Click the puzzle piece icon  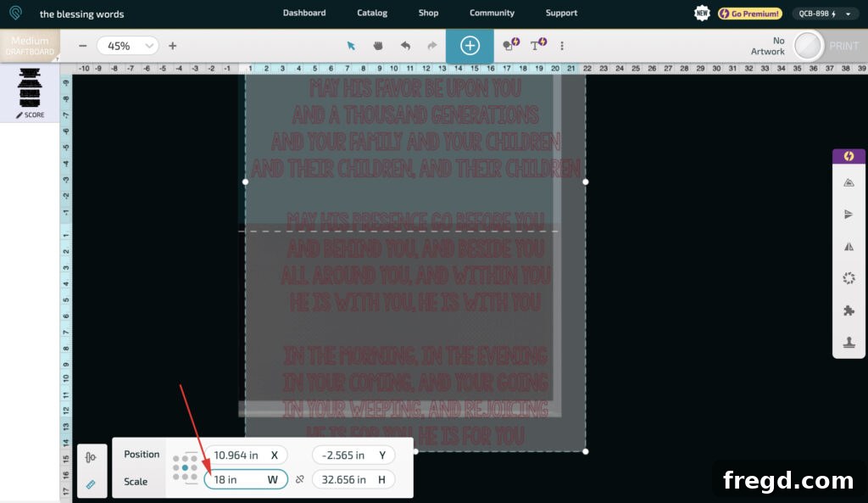click(x=849, y=310)
